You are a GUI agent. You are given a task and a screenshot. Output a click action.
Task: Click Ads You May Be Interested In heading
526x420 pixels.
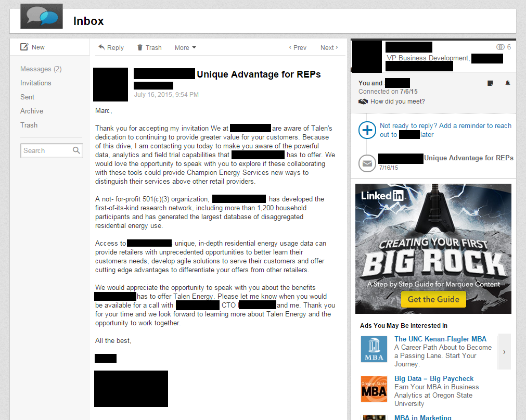click(404, 325)
